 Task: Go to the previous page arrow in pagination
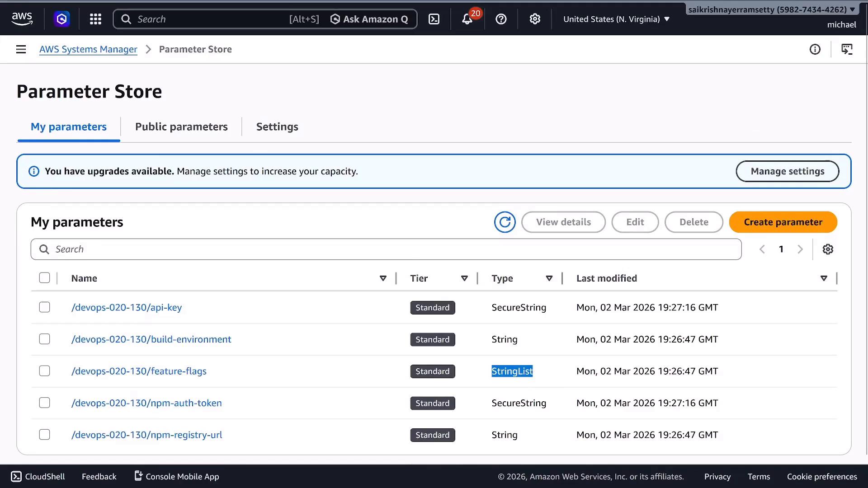click(x=762, y=249)
